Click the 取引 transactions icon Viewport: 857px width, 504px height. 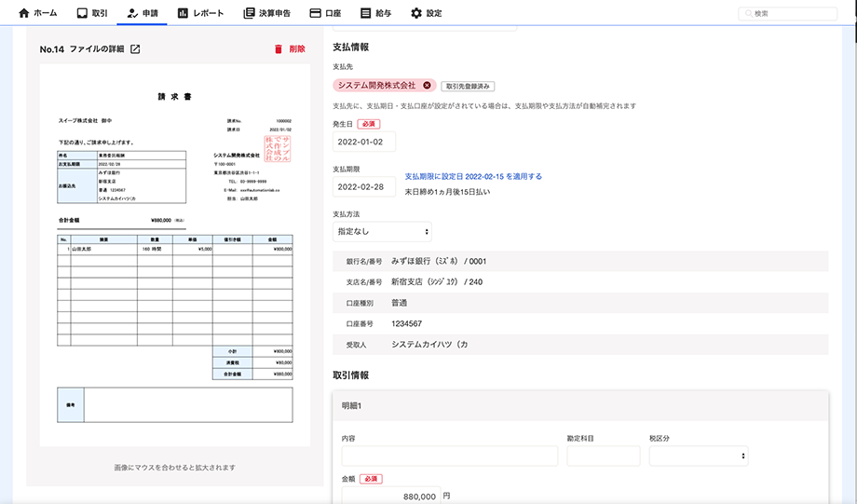[82, 13]
